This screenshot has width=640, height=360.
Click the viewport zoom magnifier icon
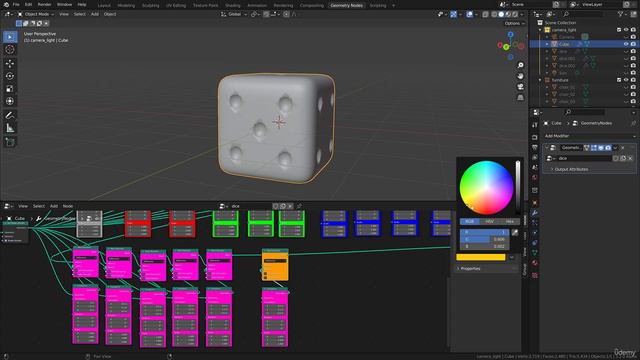(x=520, y=65)
